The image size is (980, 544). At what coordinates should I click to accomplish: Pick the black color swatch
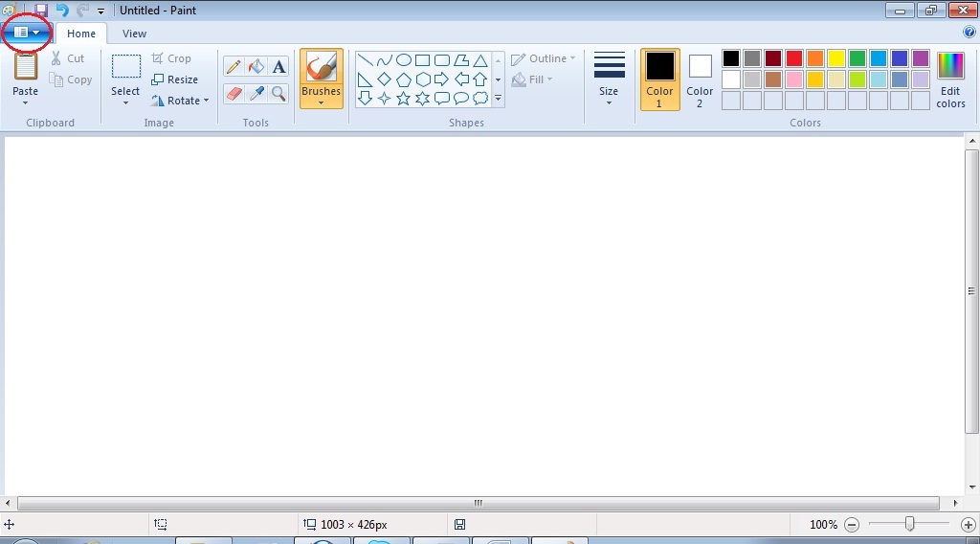point(730,58)
